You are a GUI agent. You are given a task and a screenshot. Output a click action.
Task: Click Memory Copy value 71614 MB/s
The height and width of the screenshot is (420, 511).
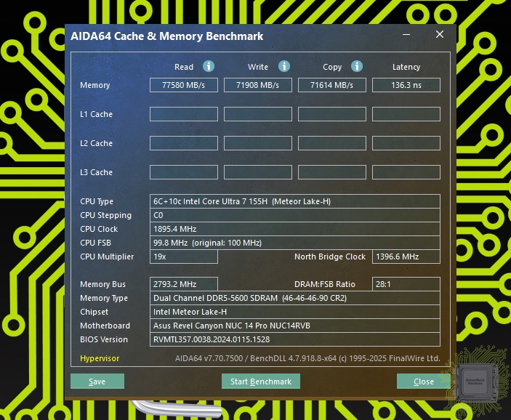point(331,85)
